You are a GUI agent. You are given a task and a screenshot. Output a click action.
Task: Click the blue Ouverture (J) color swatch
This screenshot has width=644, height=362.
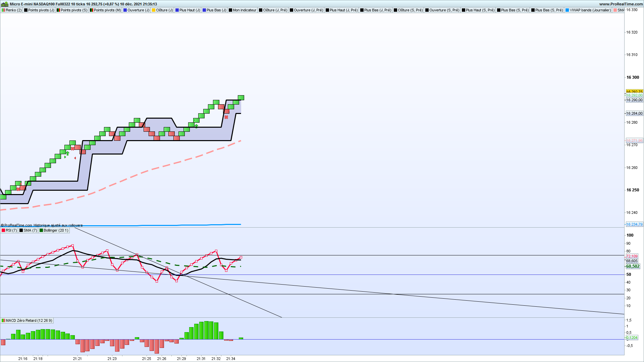coord(125,10)
